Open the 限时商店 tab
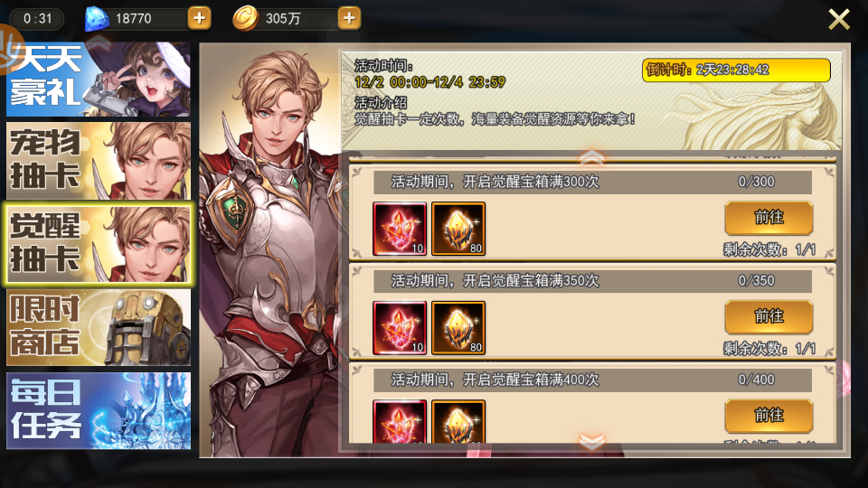This screenshot has height=488, width=868. [x=99, y=327]
